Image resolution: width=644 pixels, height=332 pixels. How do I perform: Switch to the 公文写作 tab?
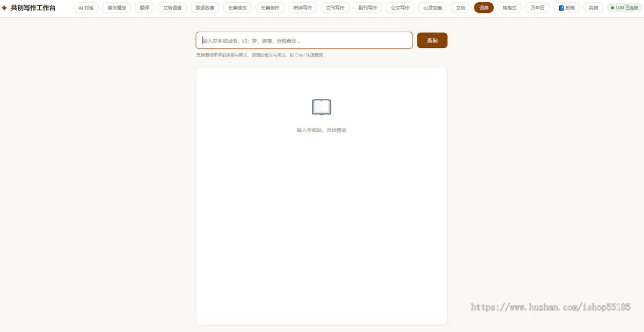[x=400, y=8]
